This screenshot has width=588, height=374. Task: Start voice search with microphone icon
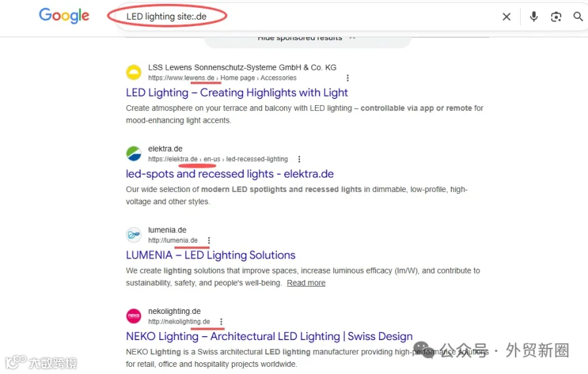pyautogui.click(x=534, y=16)
